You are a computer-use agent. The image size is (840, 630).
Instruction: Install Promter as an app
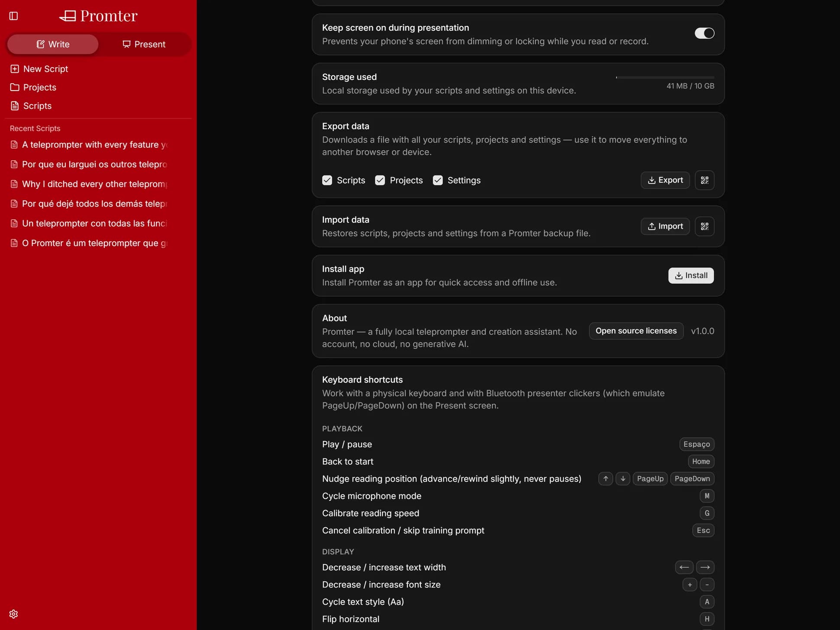coord(691,276)
